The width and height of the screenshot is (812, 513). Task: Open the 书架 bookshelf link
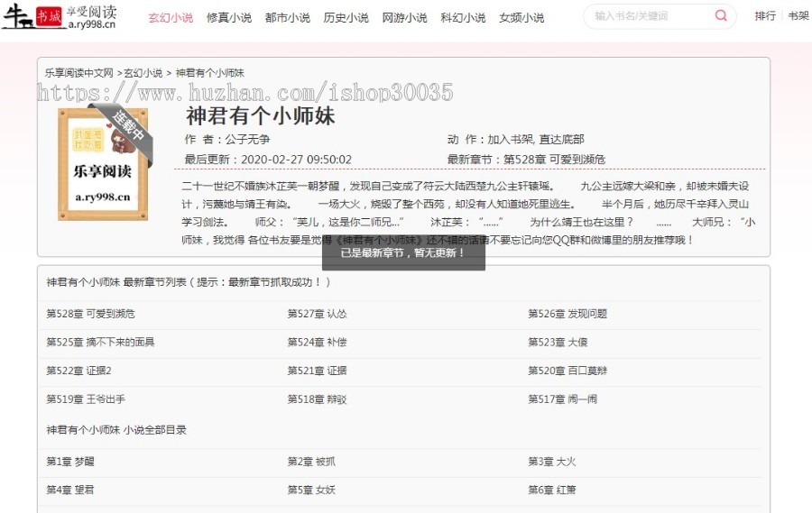798,16
